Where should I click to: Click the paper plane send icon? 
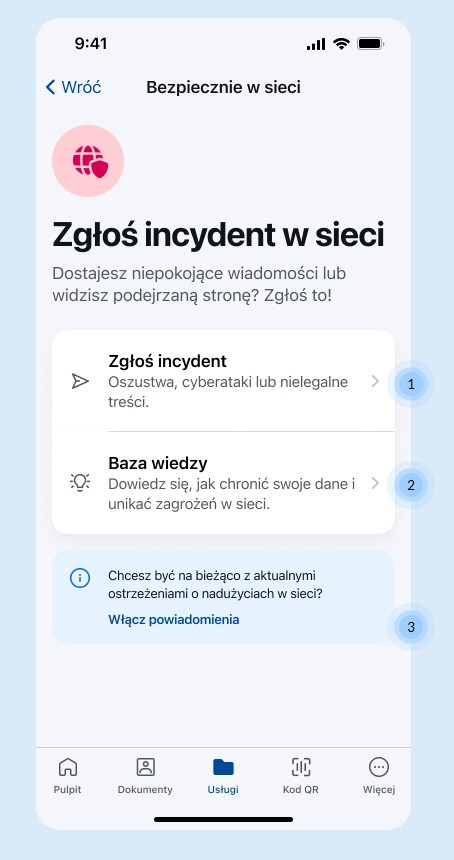click(80, 381)
